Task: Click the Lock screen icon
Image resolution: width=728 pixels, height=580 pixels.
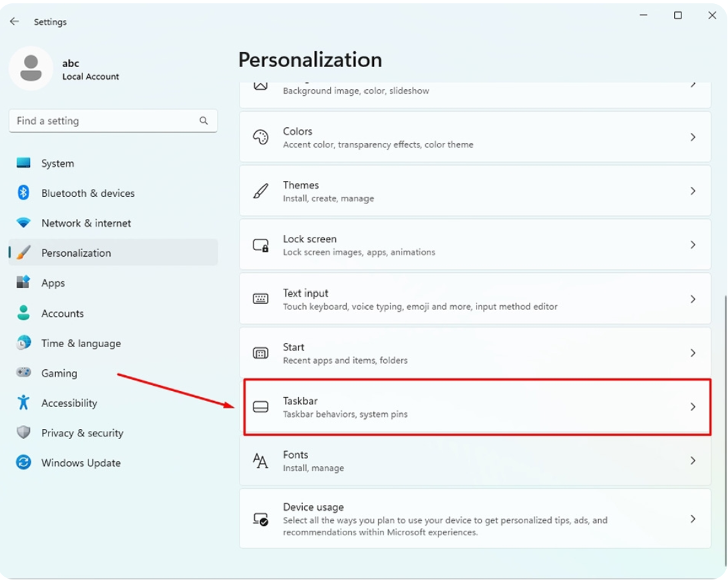Action: click(261, 245)
